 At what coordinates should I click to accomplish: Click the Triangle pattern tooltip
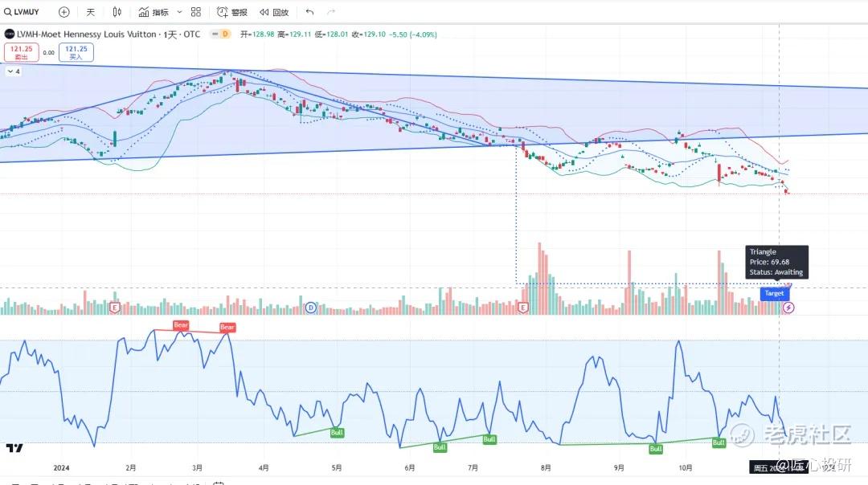click(776, 262)
